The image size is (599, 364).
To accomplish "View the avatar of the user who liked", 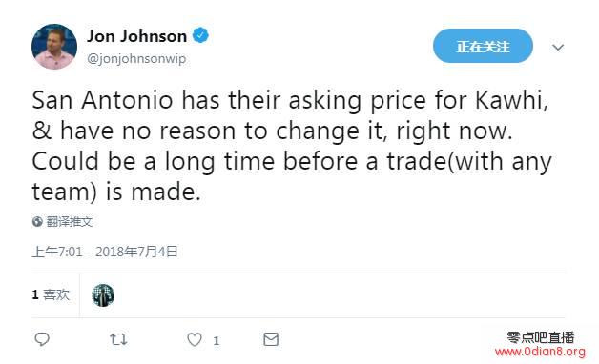I will click(x=103, y=295).
